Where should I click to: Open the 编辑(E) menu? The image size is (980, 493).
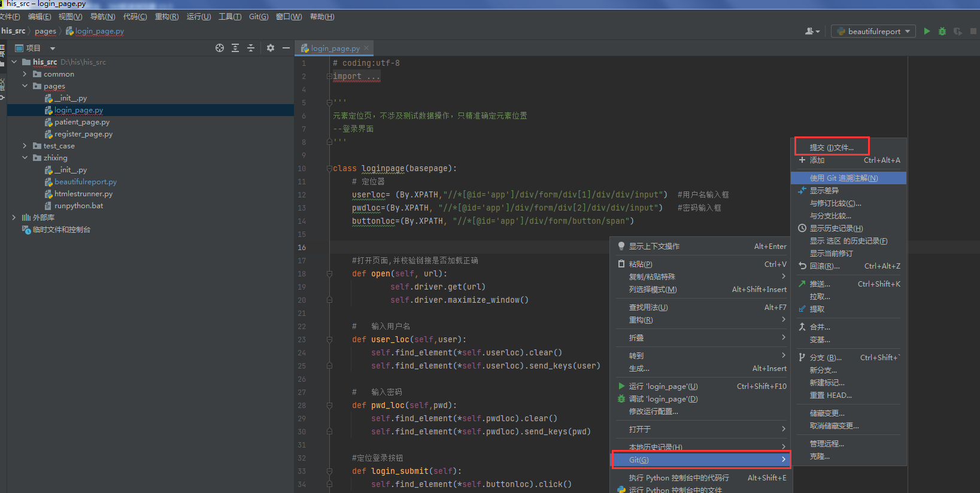click(x=40, y=17)
